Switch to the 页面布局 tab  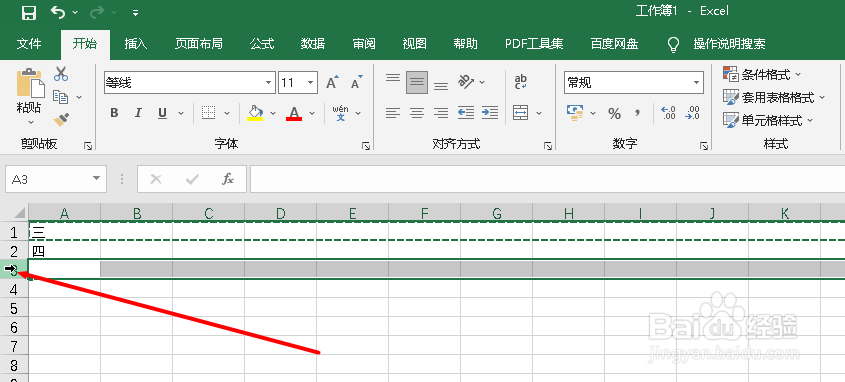[198, 44]
